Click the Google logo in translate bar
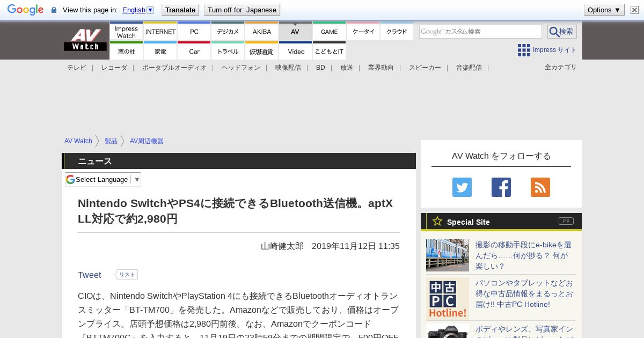 click(25, 10)
